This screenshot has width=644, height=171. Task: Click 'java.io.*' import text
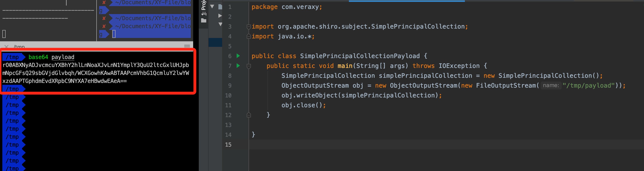coord(294,37)
